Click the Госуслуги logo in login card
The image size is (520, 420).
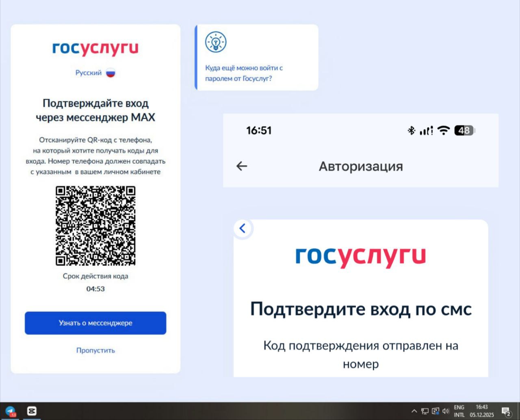pos(95,49)
